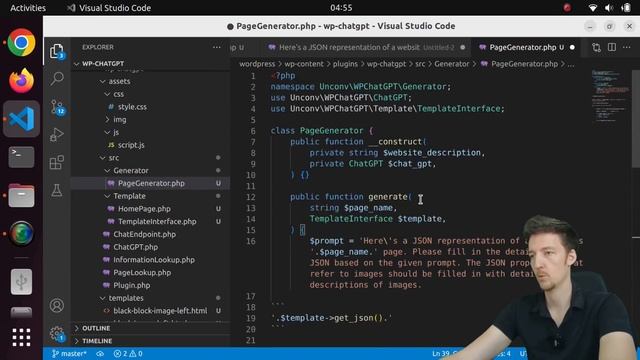
Task: Collapse the assets folder
Action: pyautogui.click(x=151, y=81)
